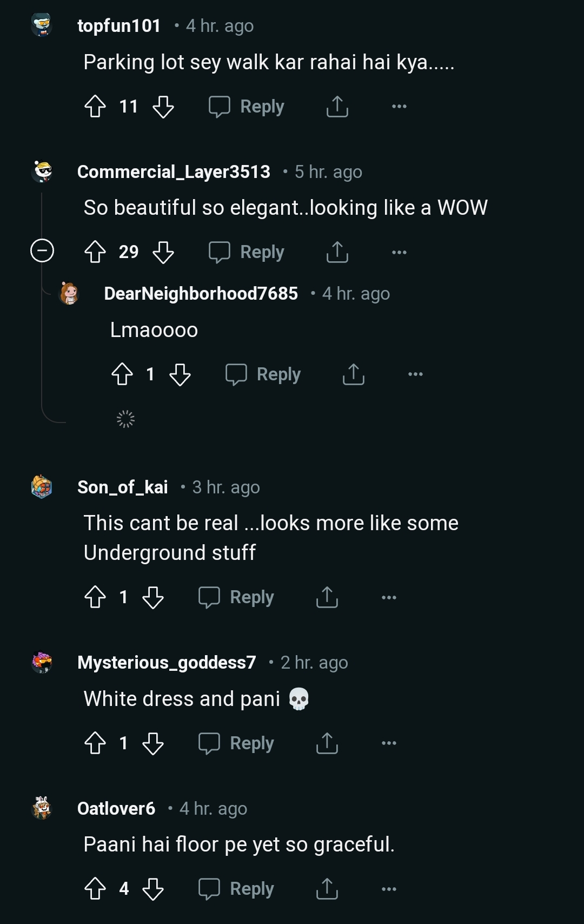Share Son_of_kai's comment
Image resolution: width=584 pixels, height=924 pixels.
coord(327,597)
